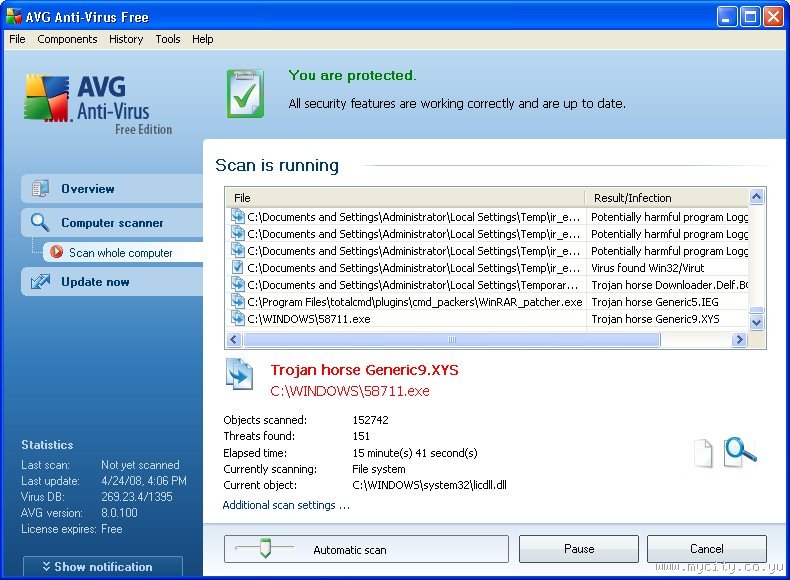Expand Show notification panel
The height and width of the screenshot is (580, 790).
103,567
